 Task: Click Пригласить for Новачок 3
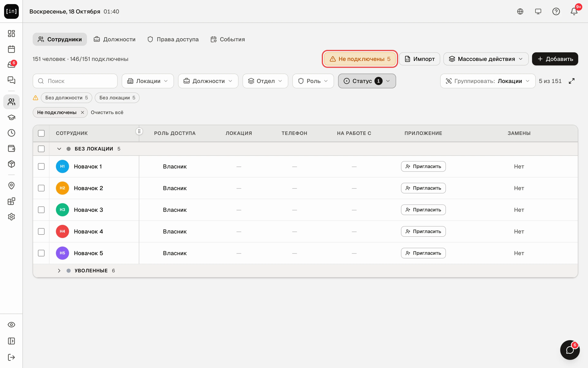423,210
